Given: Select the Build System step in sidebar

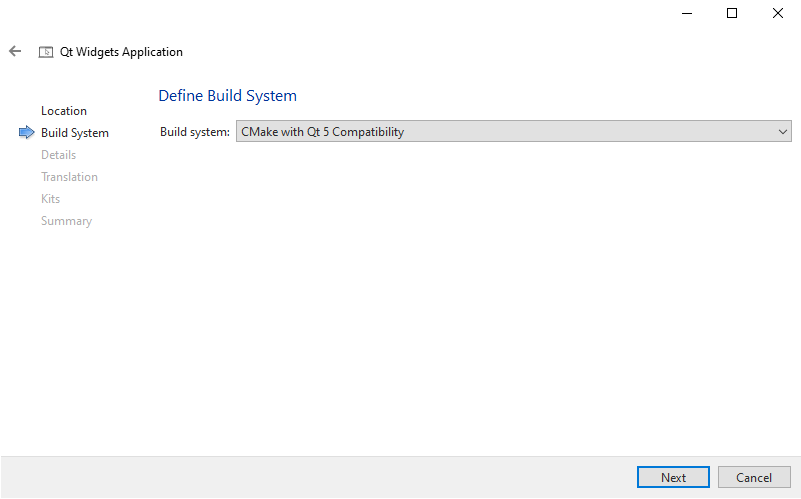Looking at the screenshot, I should [x=75, y=133].
